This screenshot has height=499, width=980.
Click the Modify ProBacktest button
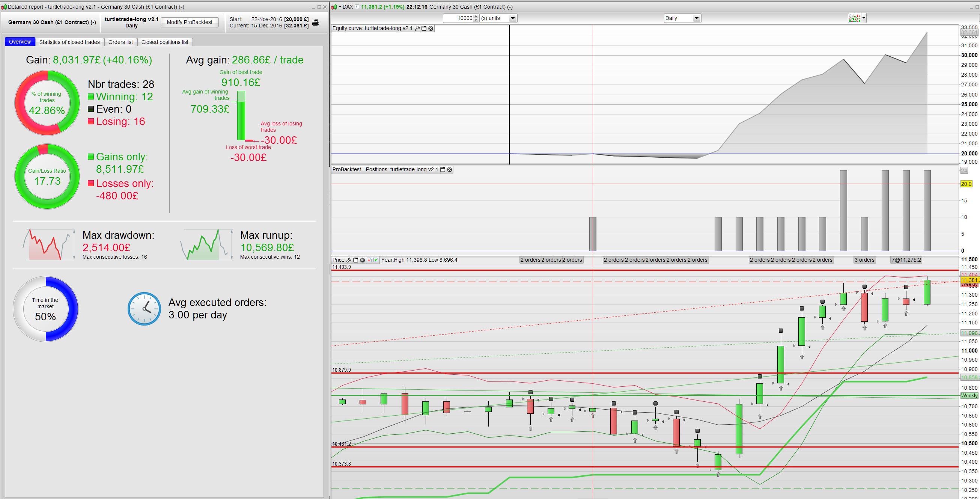click(x=190, y=22)
